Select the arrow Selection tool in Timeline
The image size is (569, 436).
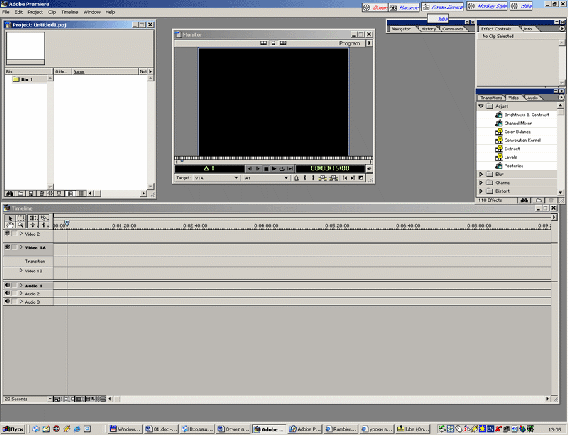(10, 218)
